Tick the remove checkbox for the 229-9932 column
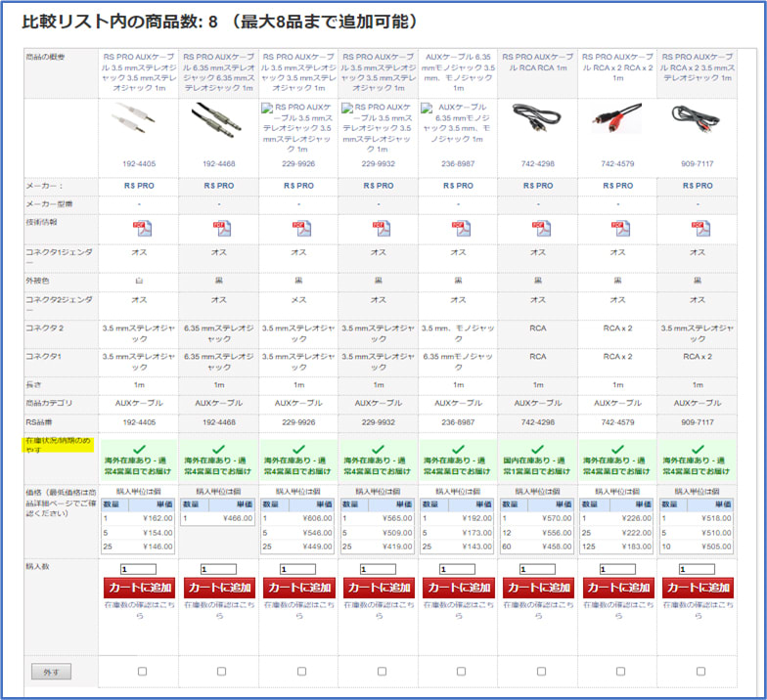767x700 pixels. [x=382, y=671]
